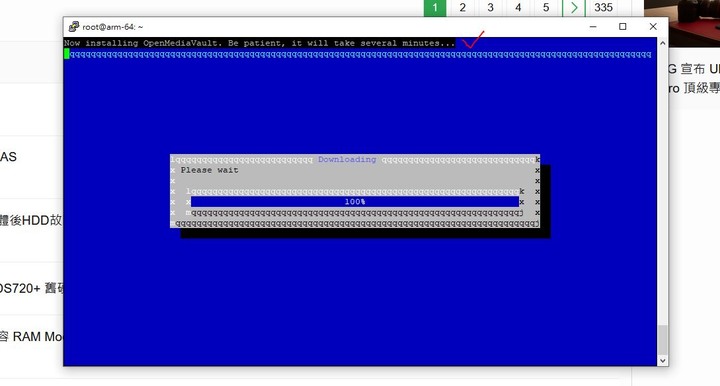Click the "Please wait" text
This screenshot has height=386, width=720.
click(x=209, y=170)
